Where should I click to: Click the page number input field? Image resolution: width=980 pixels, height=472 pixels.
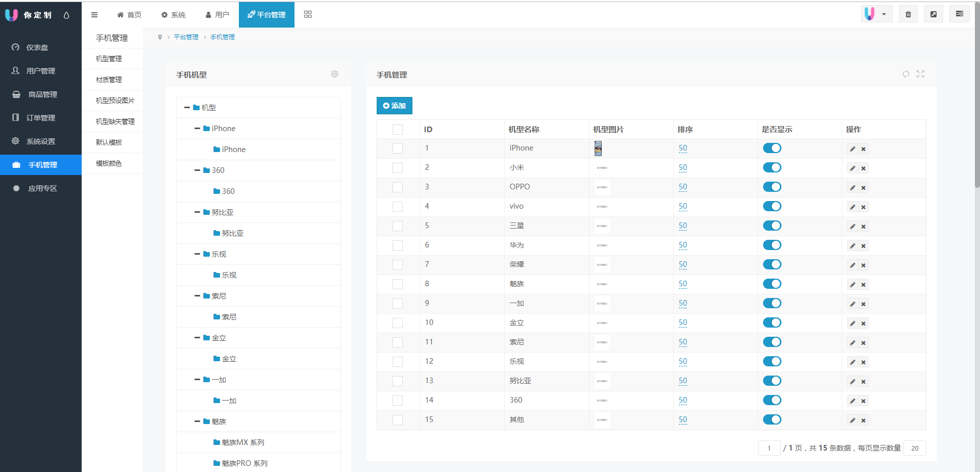pos(769,448)
